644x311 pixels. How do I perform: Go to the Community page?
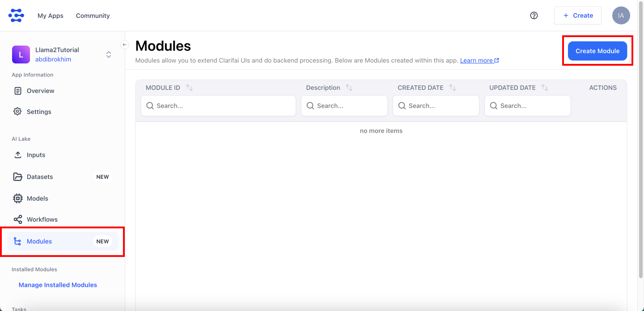pyautogui.click(x=93, y=16)
